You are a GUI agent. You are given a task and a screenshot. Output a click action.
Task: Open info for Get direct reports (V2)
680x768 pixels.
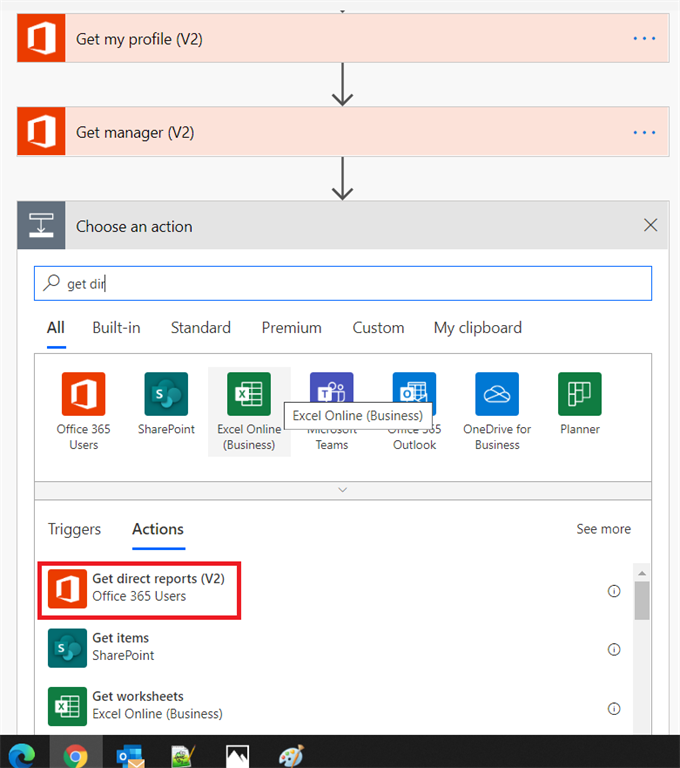click(x=614, y=591)
